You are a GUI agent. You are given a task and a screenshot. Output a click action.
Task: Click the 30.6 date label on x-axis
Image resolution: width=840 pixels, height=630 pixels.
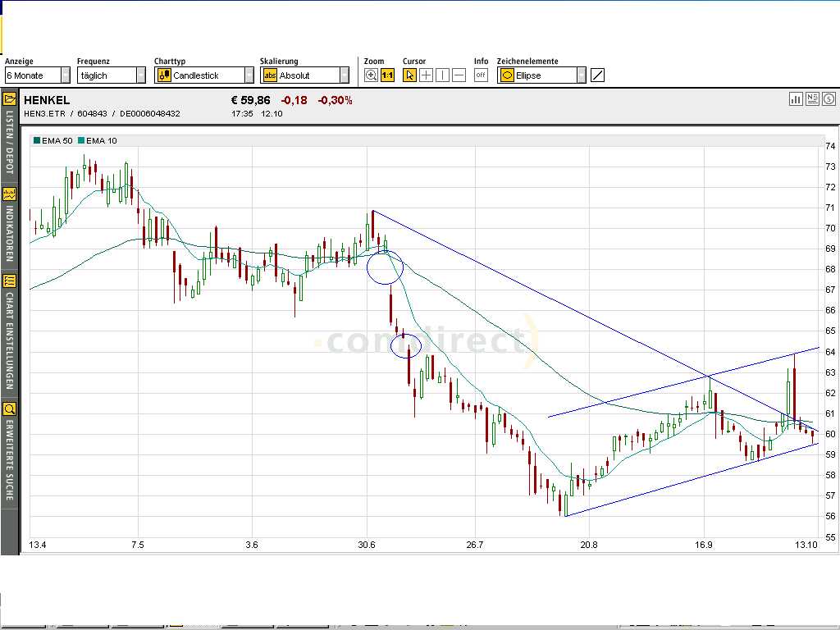(x=367, y=545)
